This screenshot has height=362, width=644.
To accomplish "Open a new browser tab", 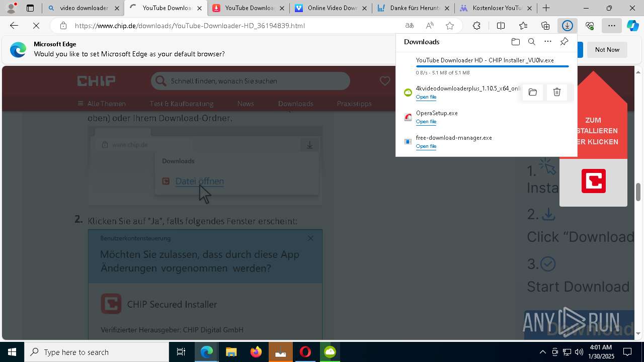I will pyautogui.click(x=546, y=8).
